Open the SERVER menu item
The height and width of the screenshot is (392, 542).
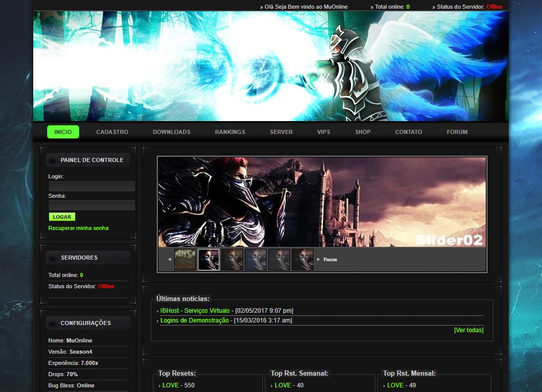click(x=281, y=132)
